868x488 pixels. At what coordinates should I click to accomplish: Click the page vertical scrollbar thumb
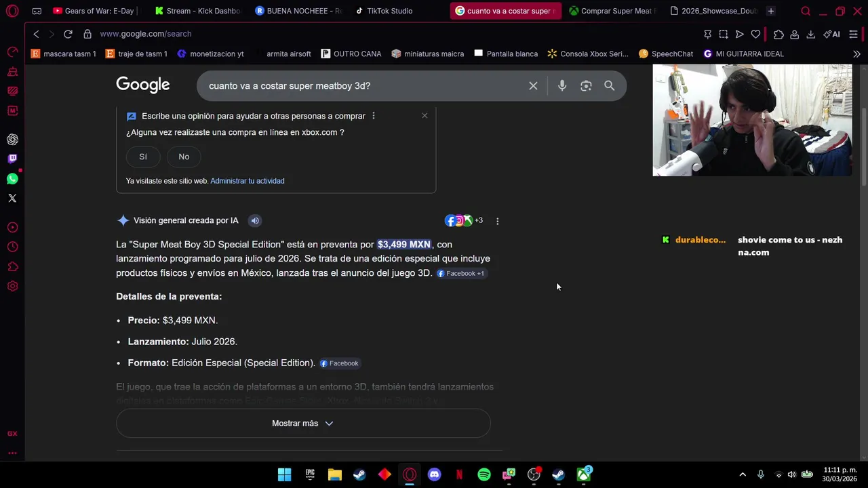pyautogui.click(x=863, y=146)
